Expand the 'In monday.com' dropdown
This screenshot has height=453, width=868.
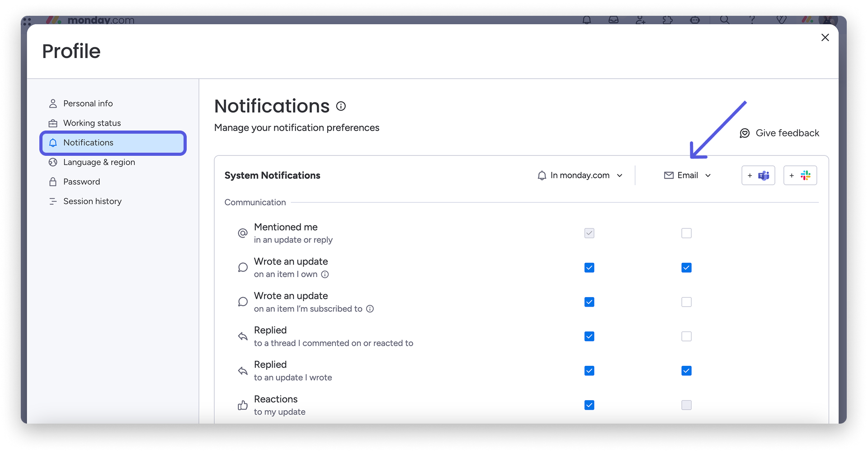click(x=580, y=175)
